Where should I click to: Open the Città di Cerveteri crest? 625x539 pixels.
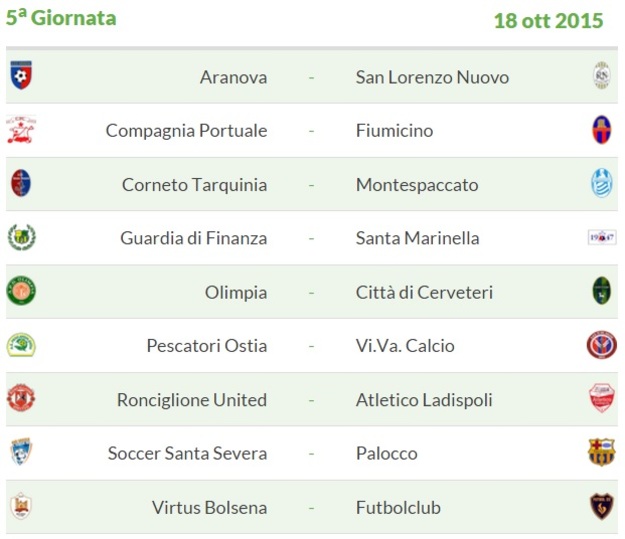[x=601, y=291]
